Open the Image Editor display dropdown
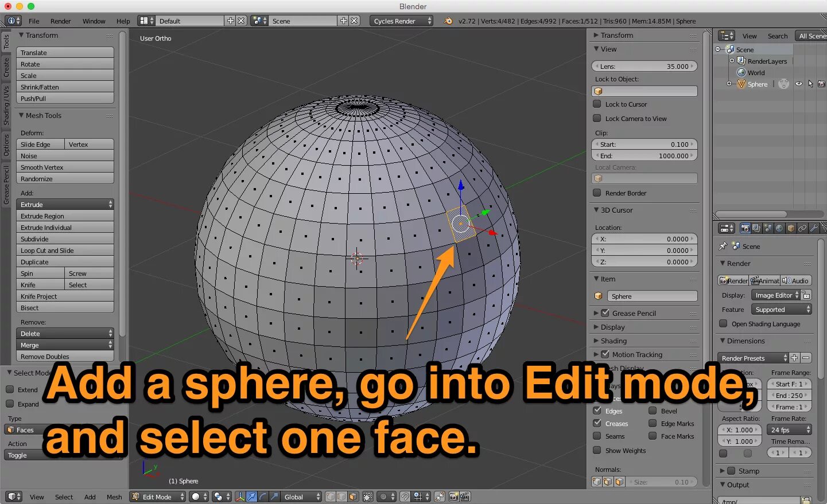The width and height of the screenshot is (827, 504). click(x=775, y=295)
